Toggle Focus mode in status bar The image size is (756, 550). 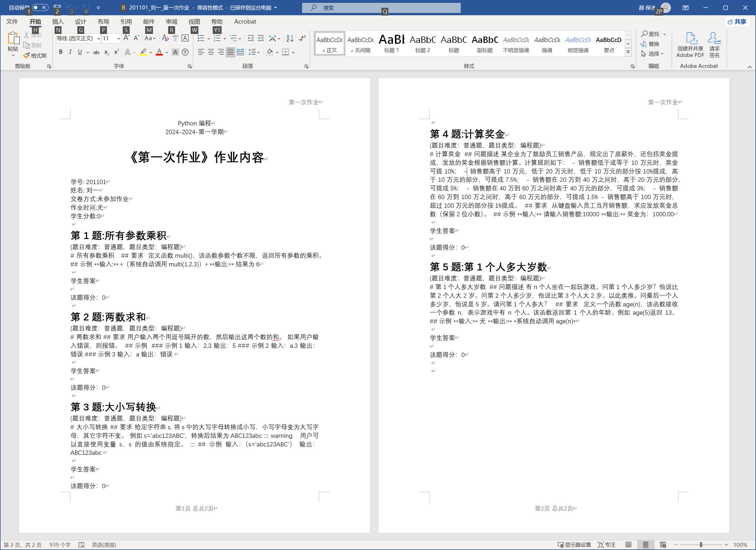607,545
